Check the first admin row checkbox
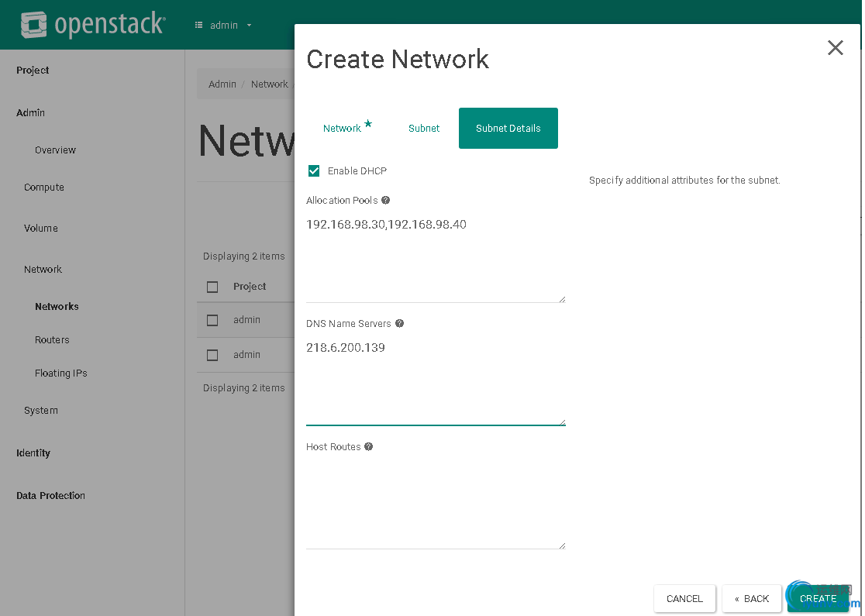The height and width of the screenshot is (616, 865). click(212, 320)
